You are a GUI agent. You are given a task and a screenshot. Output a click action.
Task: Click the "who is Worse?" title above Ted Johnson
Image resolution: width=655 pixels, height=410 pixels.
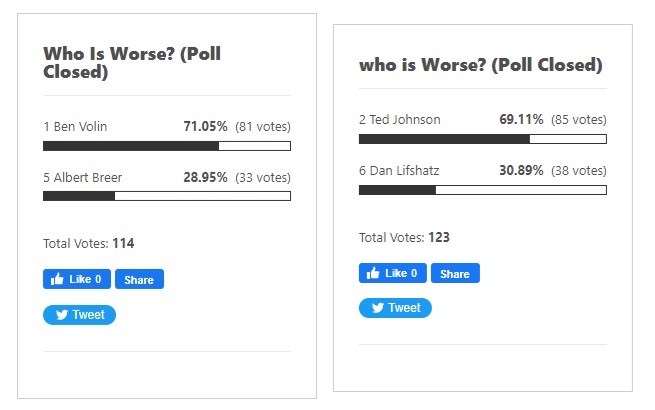[x=480, y=65]
